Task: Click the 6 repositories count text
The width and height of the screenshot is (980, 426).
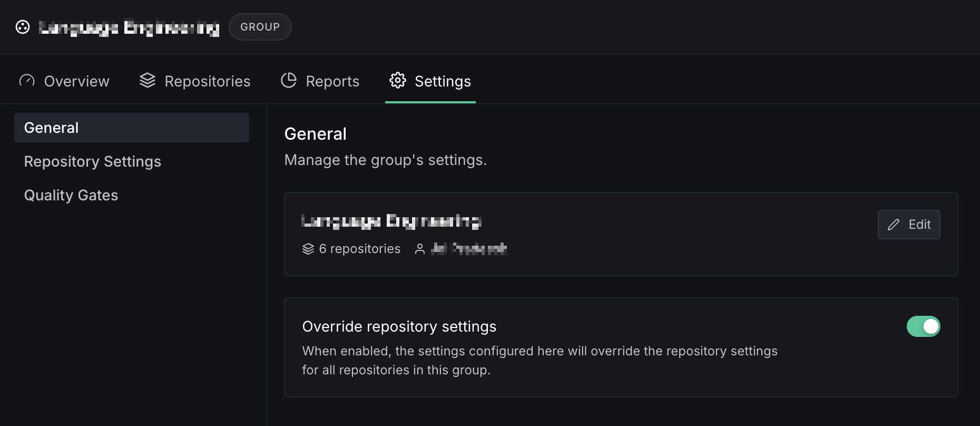Action: 359,249
